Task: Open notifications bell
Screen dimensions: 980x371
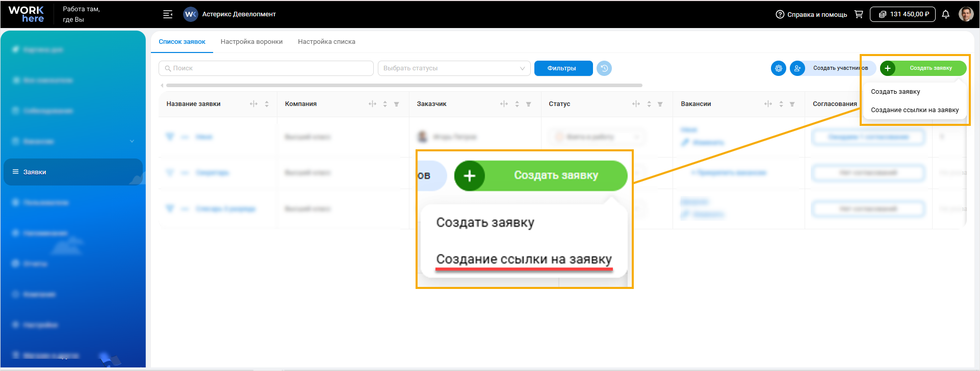Action: (x=946, y=14)
